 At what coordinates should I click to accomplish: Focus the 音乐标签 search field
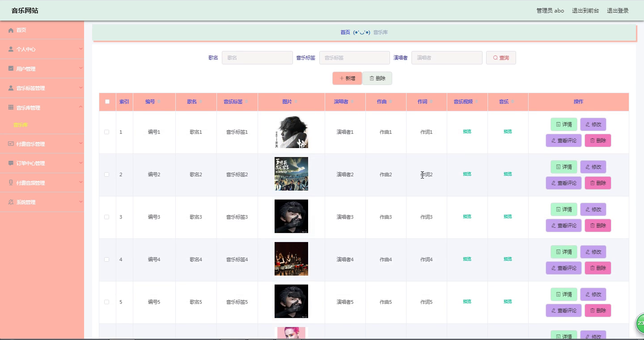tap(355, 58)
